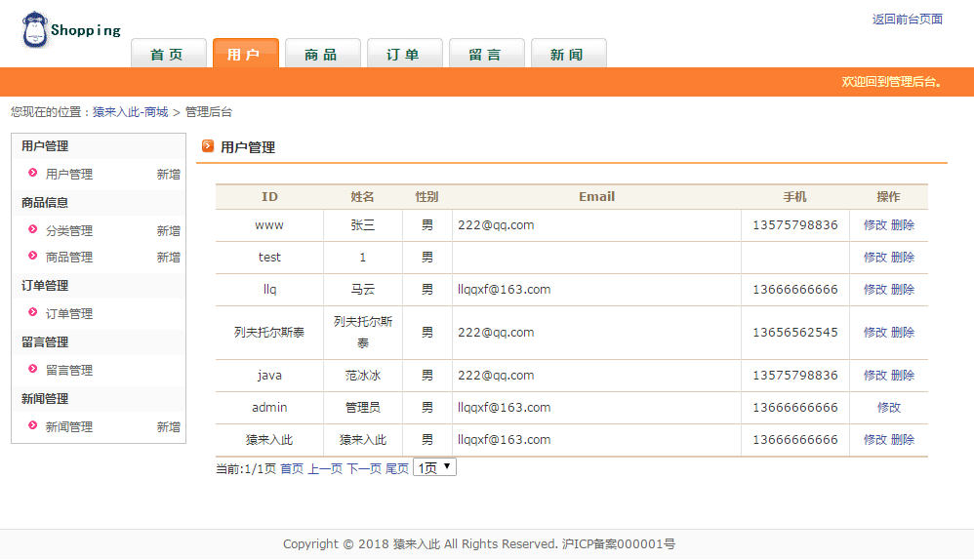Open 用户管理 in the sidebar
The width and height of the screenshot is (974, 560).
pyautogui.click(x=69, y=175)
